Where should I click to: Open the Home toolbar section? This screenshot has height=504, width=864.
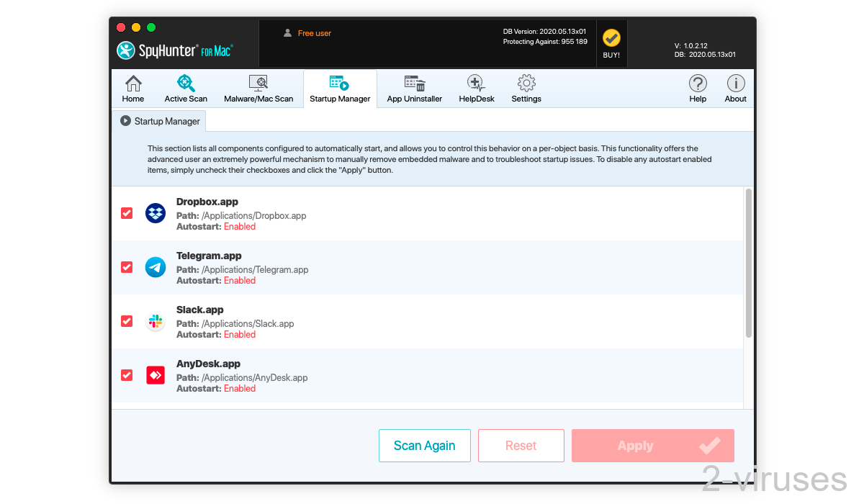click(133, 89)
